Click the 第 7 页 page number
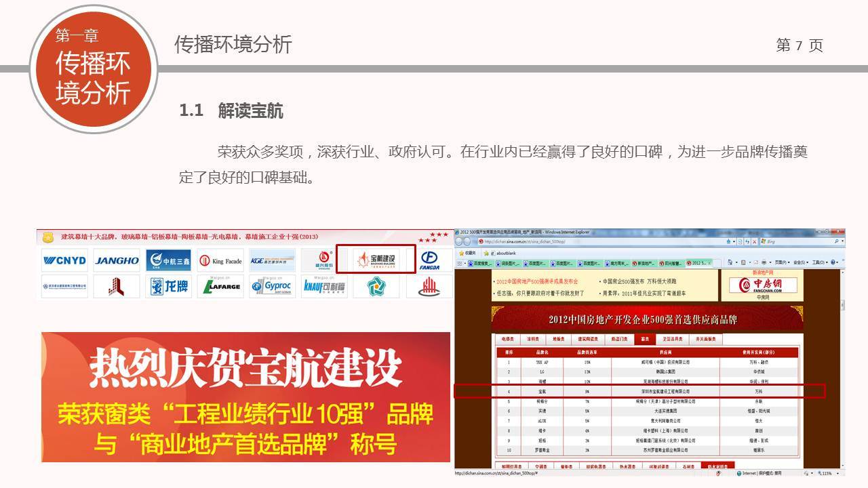 (800, 45)
